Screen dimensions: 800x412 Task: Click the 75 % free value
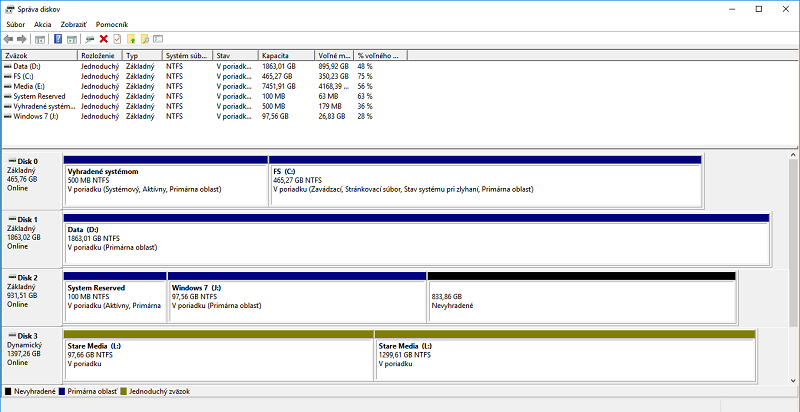365,76
